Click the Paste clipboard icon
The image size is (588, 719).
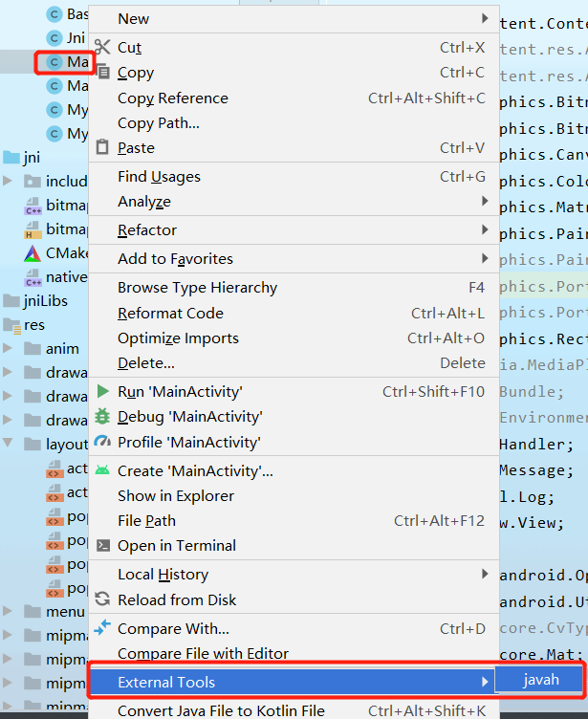coord(102,147)
